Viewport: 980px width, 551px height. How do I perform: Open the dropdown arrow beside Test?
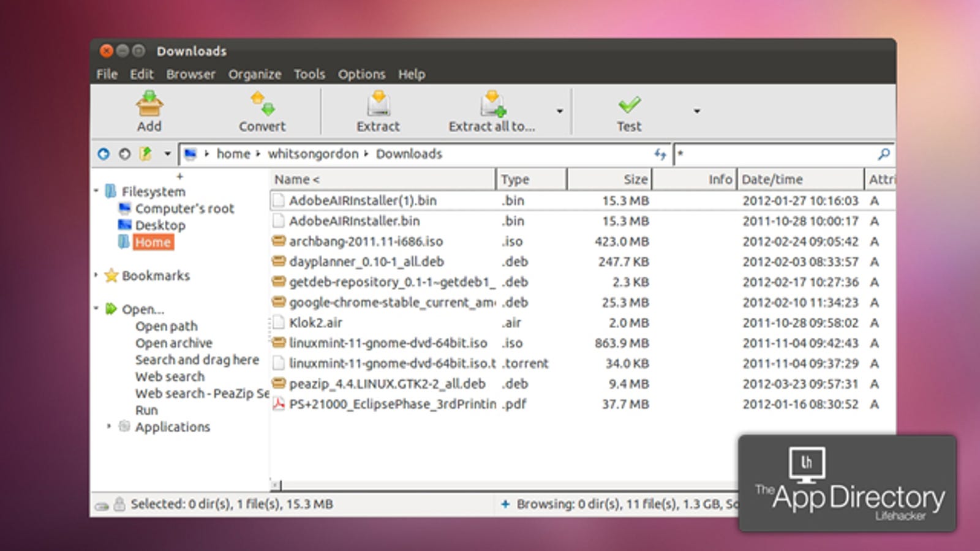[x=696, y=111]
